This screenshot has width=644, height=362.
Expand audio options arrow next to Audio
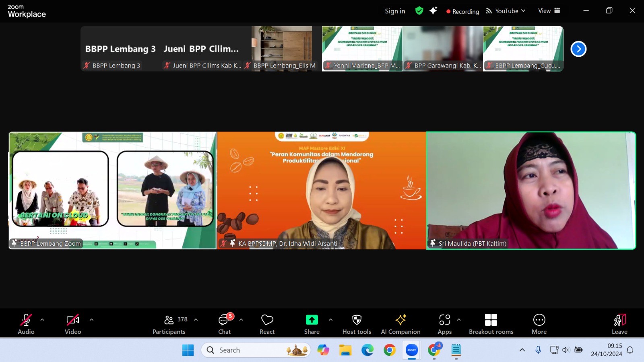42,320
